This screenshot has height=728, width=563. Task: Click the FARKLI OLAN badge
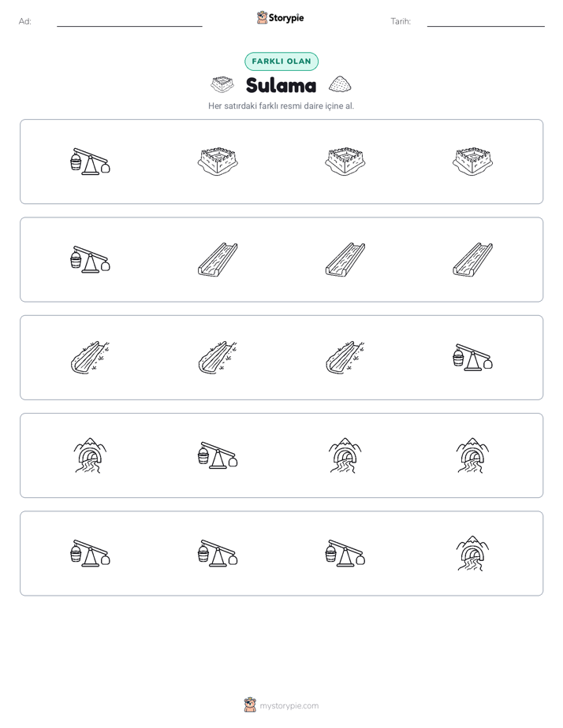coord(281,61)
